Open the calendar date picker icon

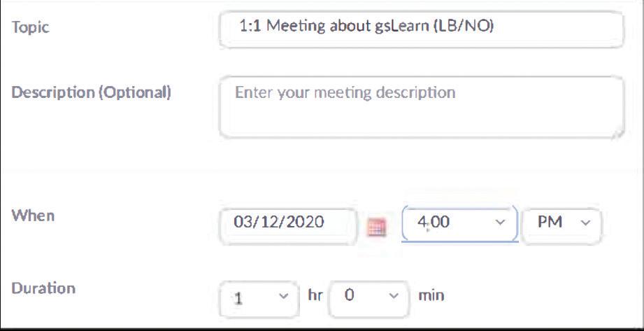tap(377, 227)
